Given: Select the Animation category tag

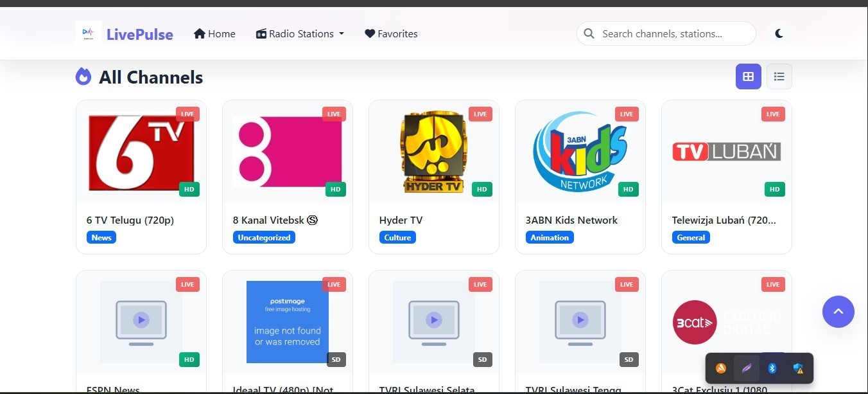Looking at the screenshot, I should tap(550, 237).
